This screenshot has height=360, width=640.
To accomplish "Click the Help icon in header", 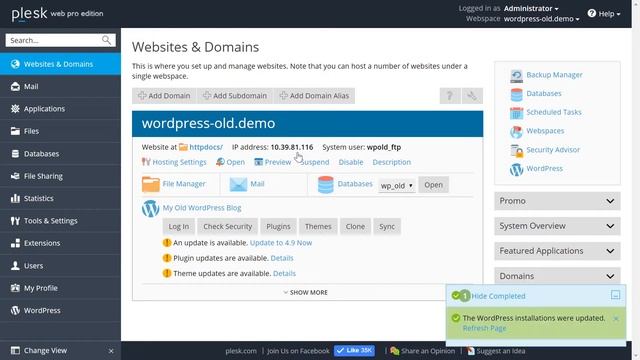I will click(x=592, y=13).
